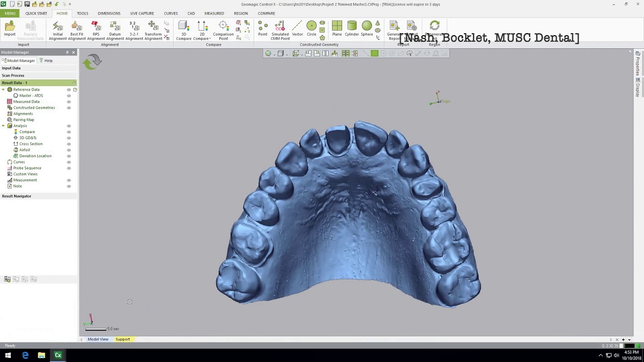
Task: Toggle Cross Section visibility eye
Action: click(69, 144)
